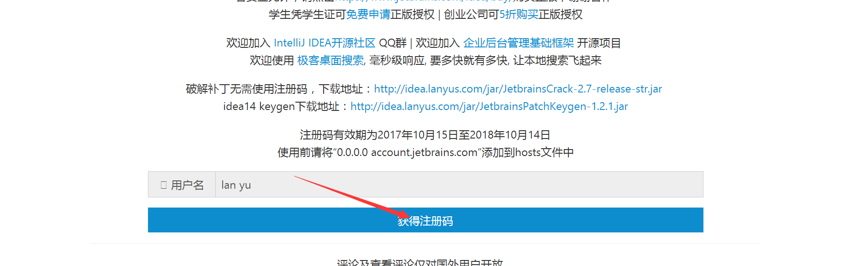Screen dimensions: 868x266
Task: Follow the 极客桌面搜索 link
Action: 331,61
